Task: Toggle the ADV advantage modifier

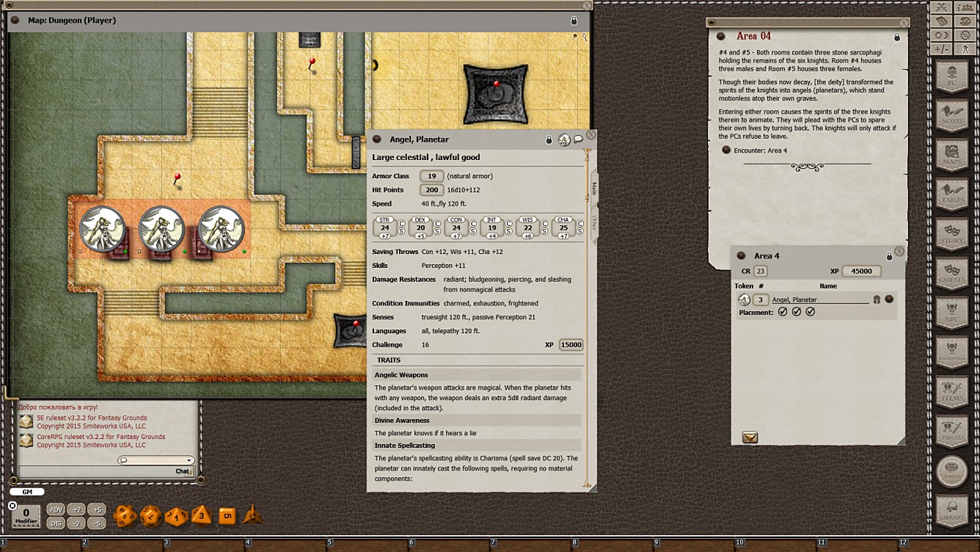Action: point(56,509)
